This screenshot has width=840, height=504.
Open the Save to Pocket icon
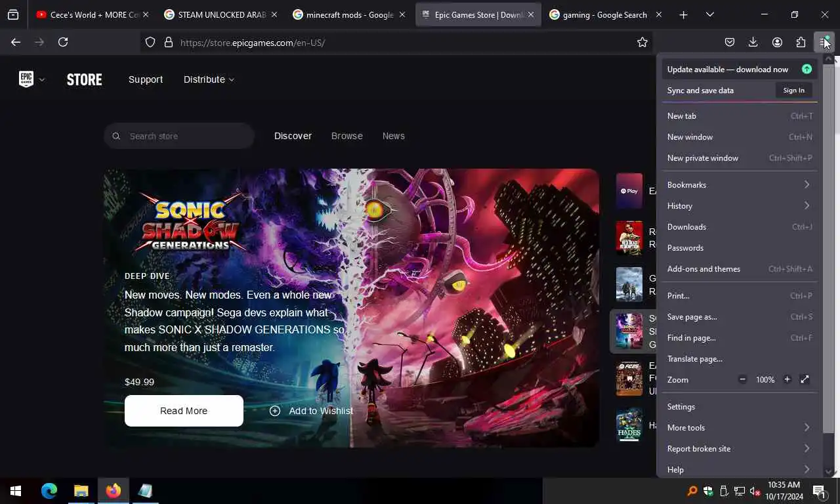point(730,42)
